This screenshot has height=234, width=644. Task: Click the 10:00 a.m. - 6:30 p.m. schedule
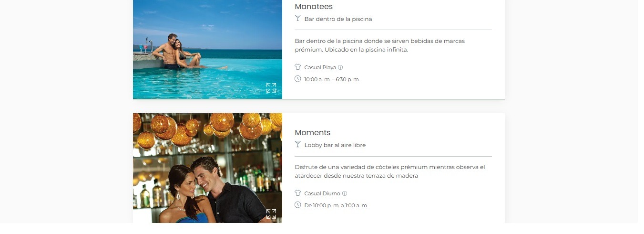click(x=332, y=79)
